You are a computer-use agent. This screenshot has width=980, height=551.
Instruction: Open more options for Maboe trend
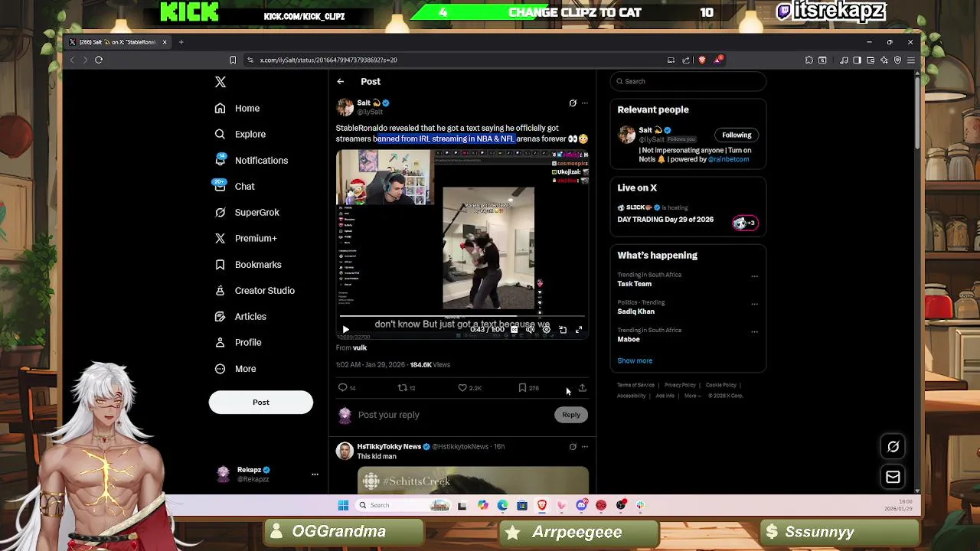pos(755,331)
